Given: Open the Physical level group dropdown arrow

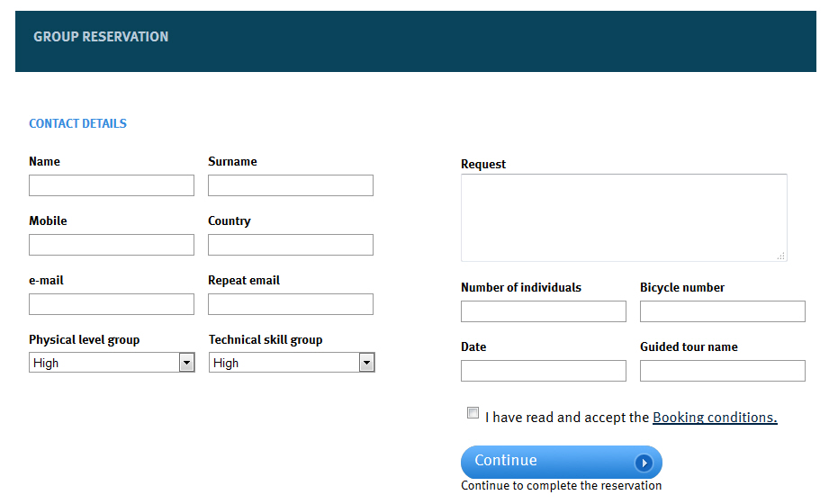Looking at the screenshot, I should pos(186,363).
